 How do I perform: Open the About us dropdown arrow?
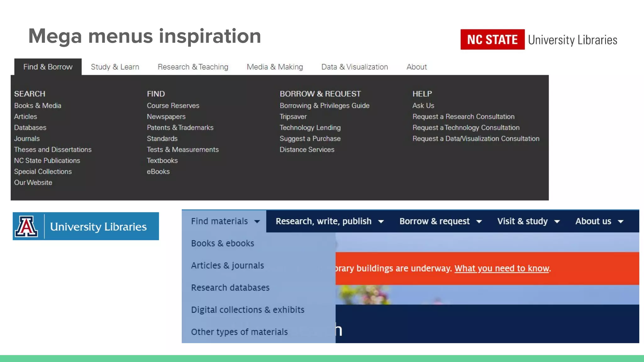(621, 222)
